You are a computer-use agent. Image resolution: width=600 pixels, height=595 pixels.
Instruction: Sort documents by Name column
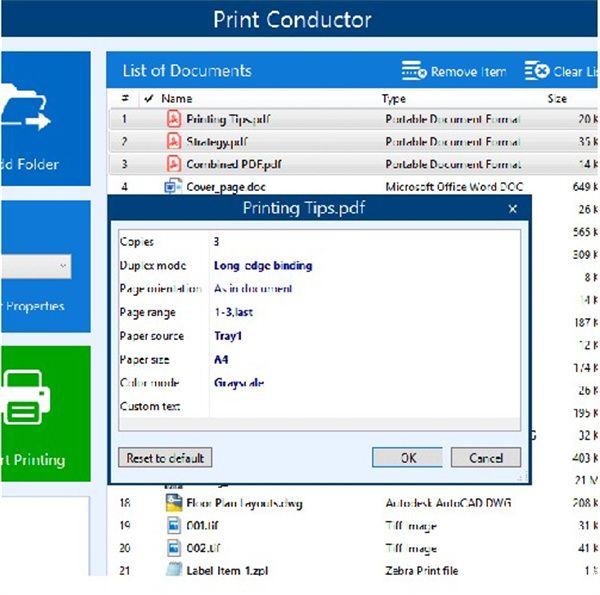176,99
